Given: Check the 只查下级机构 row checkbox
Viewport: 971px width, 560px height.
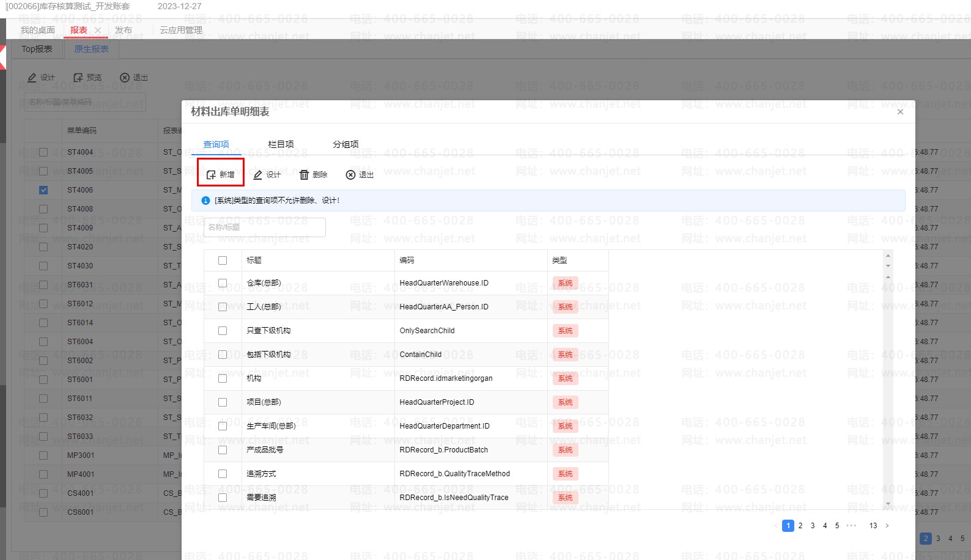Looking at the screenshot, I should 223,331.
